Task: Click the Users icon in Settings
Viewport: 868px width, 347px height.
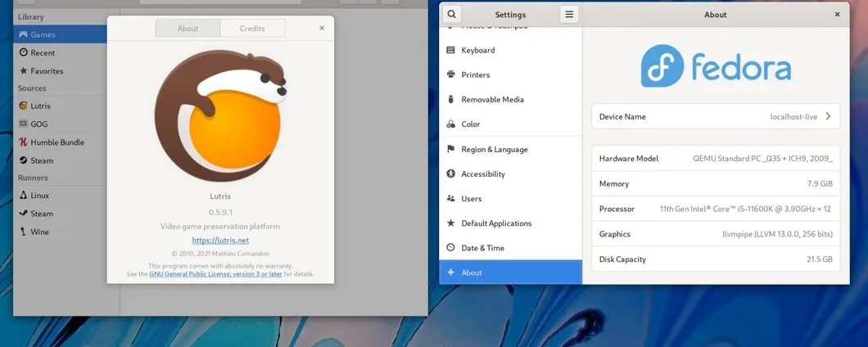Action: point(450,198)
